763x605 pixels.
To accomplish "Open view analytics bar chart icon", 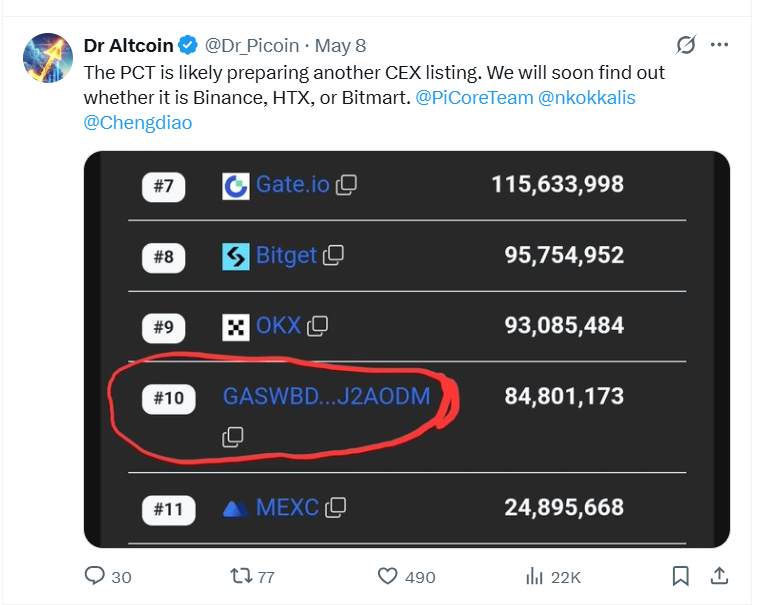I will pyautogui.click(x=534, y=576).
